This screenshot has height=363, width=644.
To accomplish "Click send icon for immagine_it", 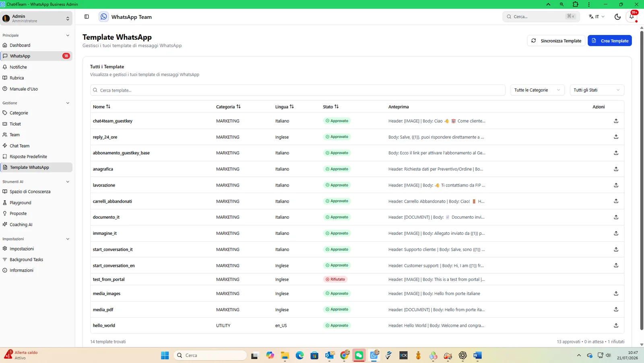I will pyautogui.click(x=616, y=233).
